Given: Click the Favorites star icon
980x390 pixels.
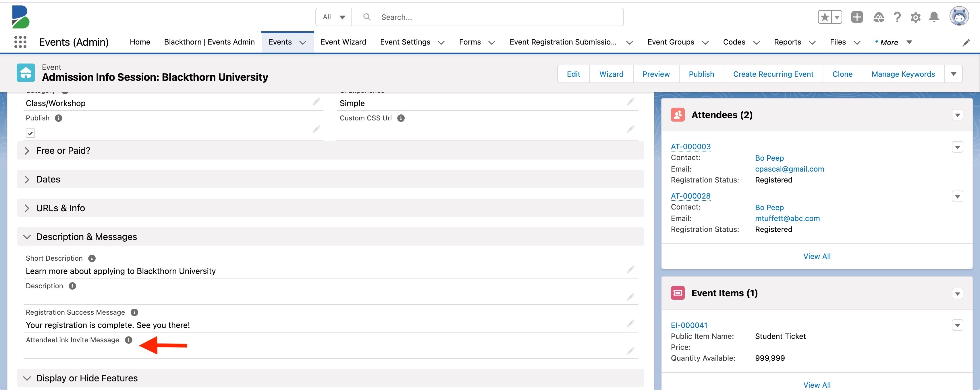Looking at the screenshot, I should coord(825,17).
